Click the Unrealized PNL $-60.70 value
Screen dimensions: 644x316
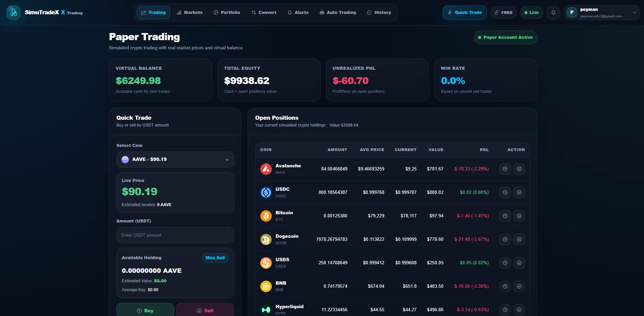coord(350,81)
